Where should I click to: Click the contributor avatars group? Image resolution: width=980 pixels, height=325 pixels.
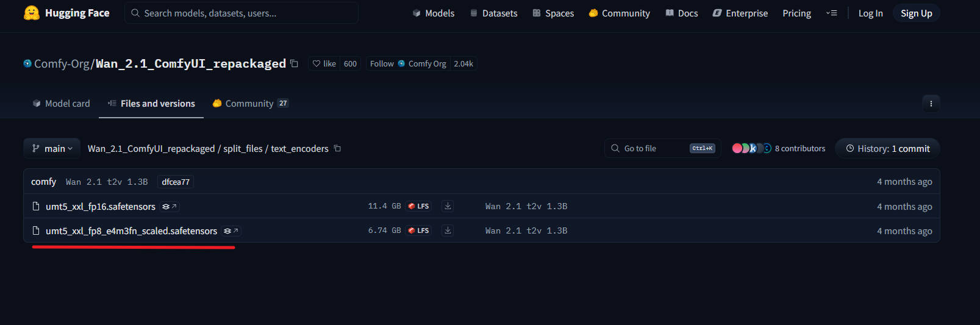pyautogui.click(x=752, y=148)
